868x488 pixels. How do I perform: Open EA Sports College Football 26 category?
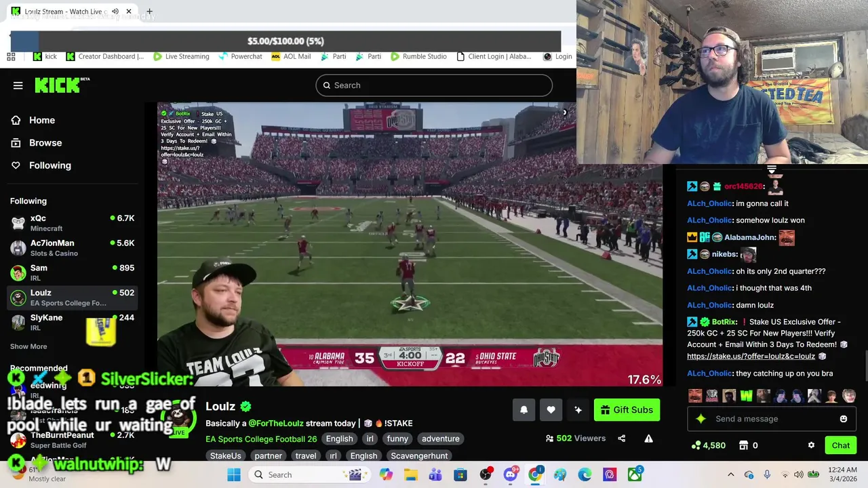(x=261, y=439)
